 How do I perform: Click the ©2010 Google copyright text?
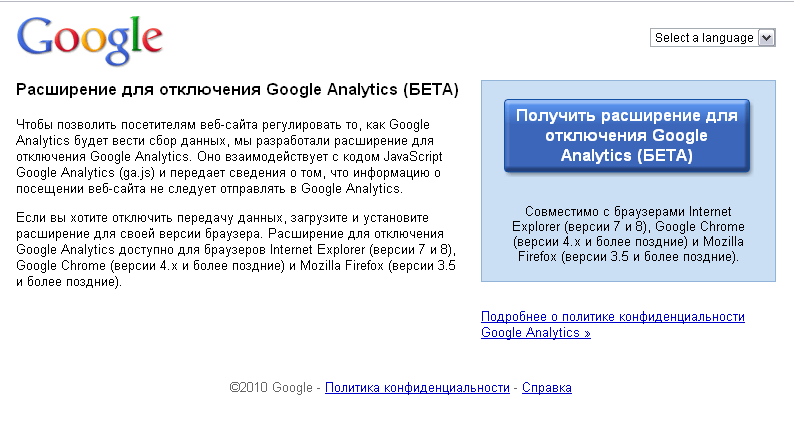(x=270, y=387)
